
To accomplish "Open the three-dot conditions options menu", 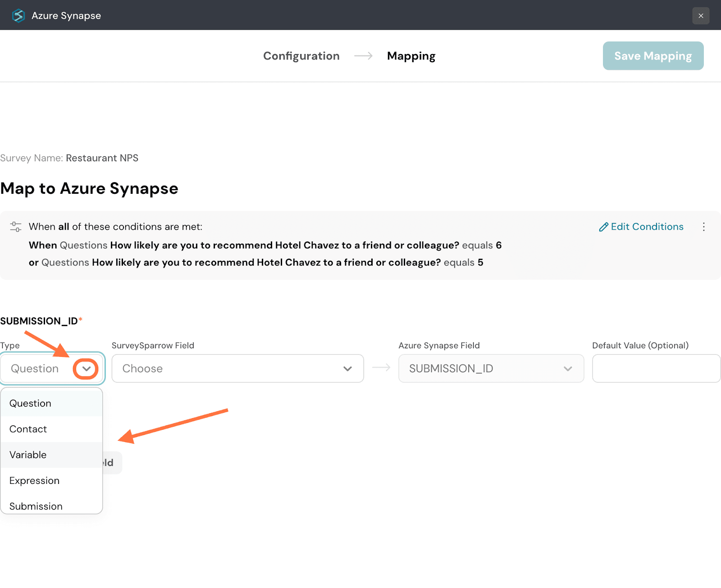I will (703, 227).
